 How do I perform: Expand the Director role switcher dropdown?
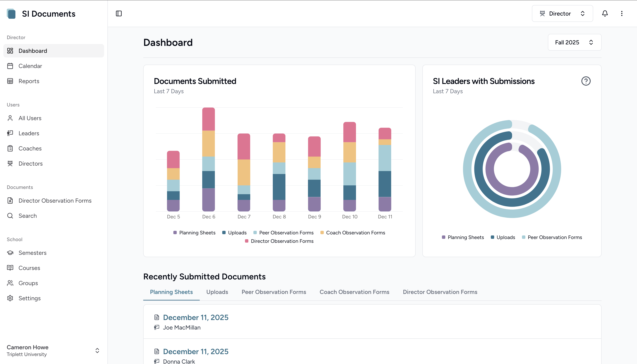[x=562, y=13]
